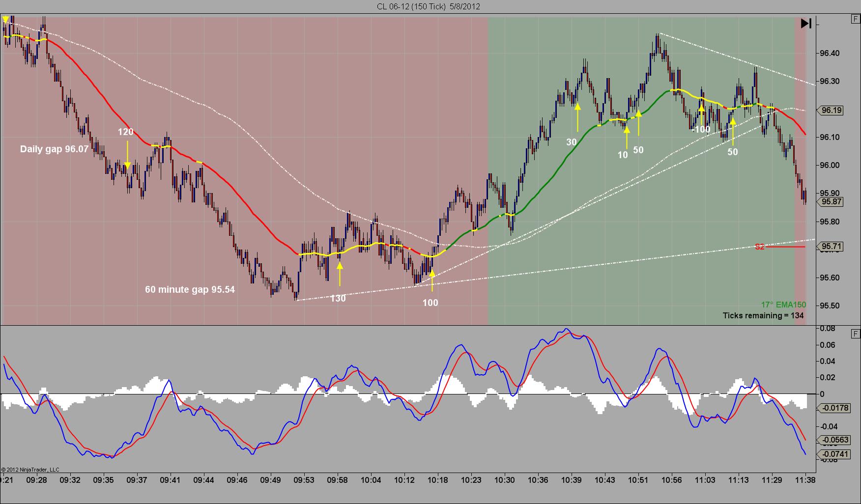
Task: Click the 0.06 indicator axis label
Action: [828, 345]
